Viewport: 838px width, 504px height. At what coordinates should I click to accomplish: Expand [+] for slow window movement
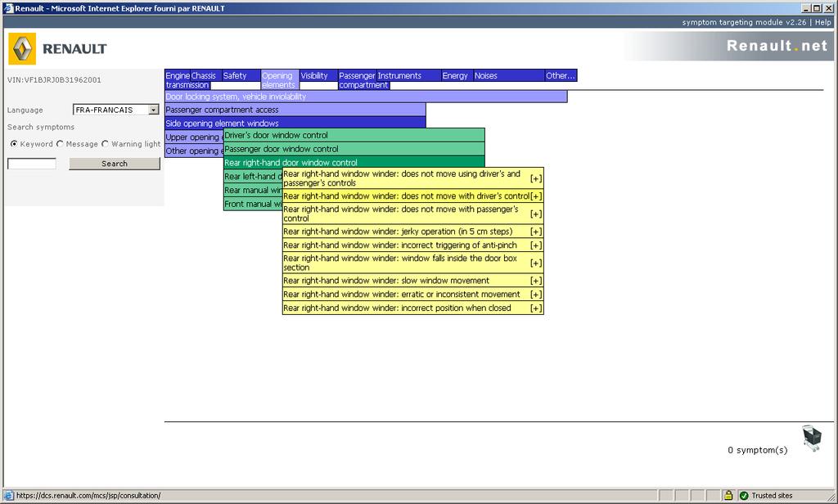pos(536,281)
